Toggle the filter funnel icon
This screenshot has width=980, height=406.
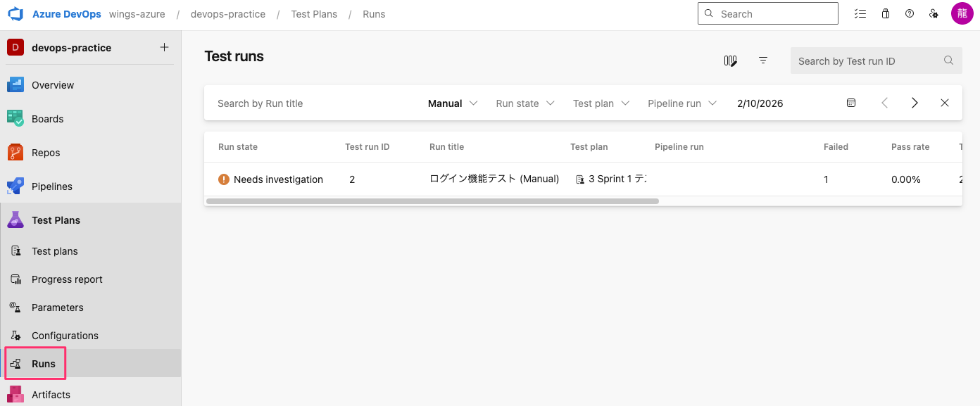click(763, 61)
